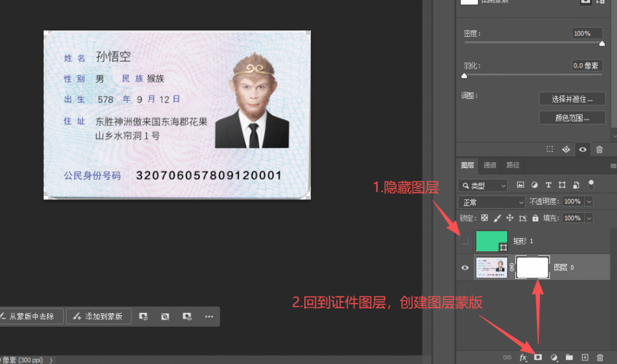
Task: Click the 不透明度 100% value field
Action: point(574,201)
